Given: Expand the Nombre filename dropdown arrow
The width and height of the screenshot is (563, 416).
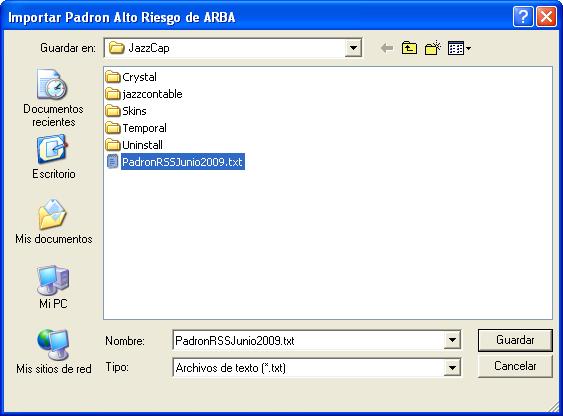Looking at the screenshot, I should pos(452,340).
